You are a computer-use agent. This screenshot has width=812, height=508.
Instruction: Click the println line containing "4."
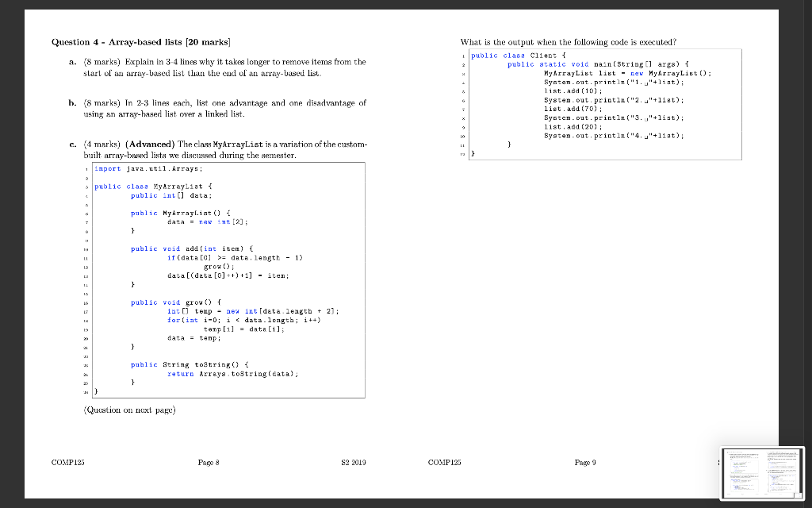coord(614,136)
